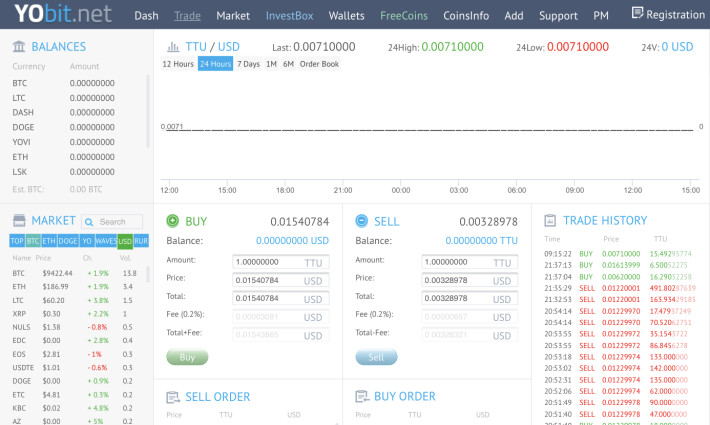The image size is (710, 425).
Task: Click the Balances bank icon
Action: (19, 46)
